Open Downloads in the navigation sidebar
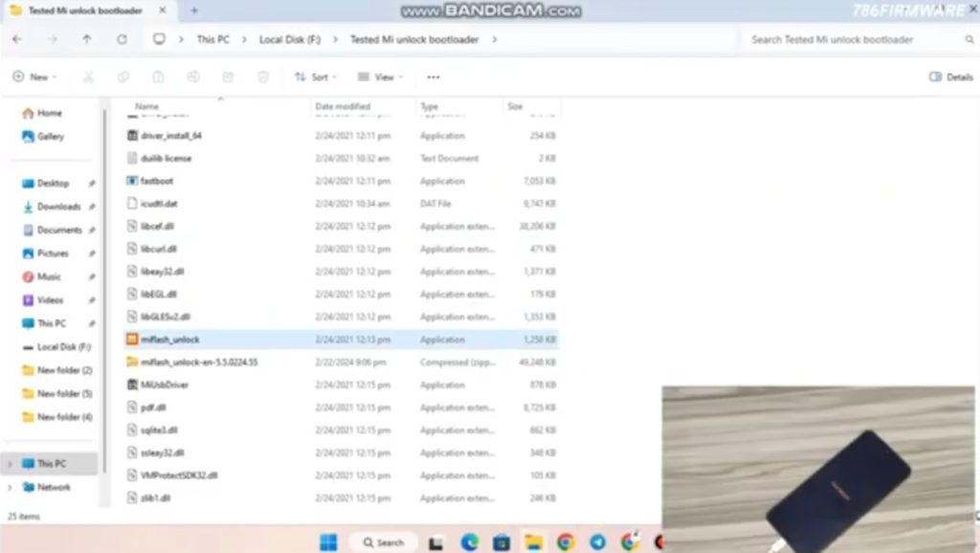 pos(58,207)
